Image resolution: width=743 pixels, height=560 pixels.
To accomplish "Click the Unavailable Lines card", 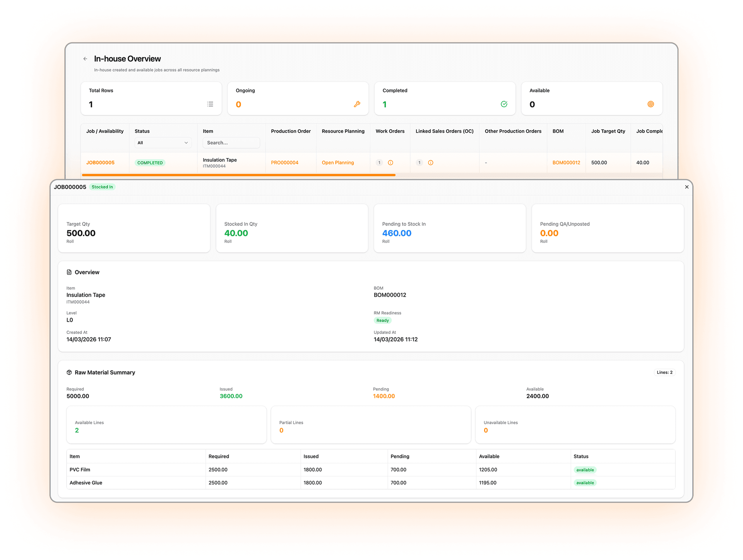I will coord(575,425).
